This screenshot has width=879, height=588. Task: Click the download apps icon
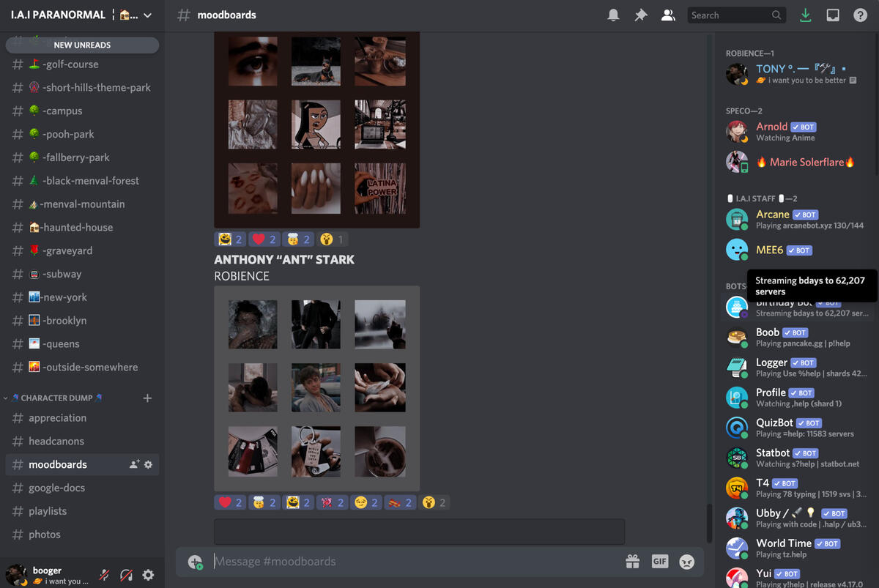tap(806, 15)
